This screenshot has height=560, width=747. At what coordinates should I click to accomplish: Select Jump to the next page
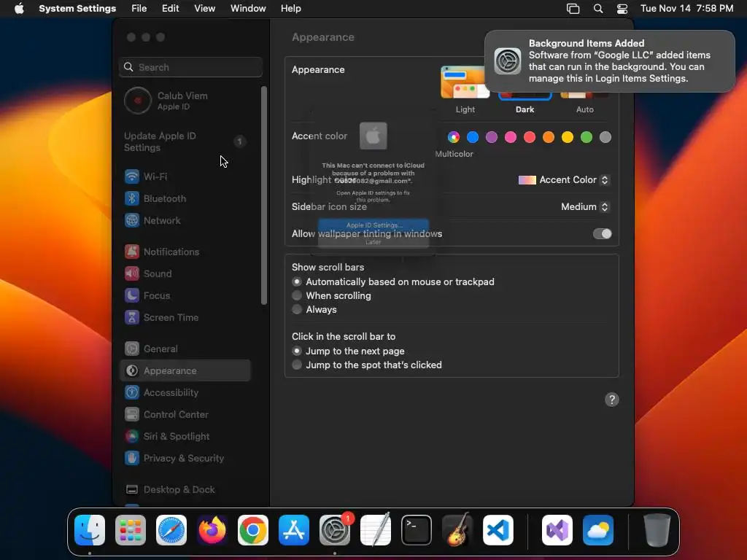(297, 351)
